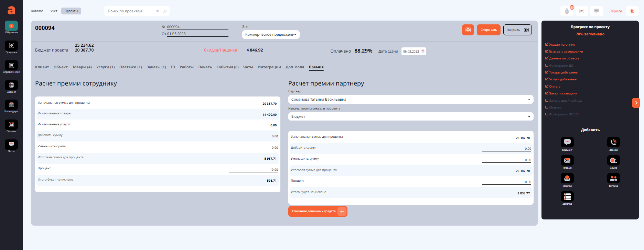Open the Продажи sidebar section
The width and height of the screenshot is (644, 250).
[x=11, y=46]
